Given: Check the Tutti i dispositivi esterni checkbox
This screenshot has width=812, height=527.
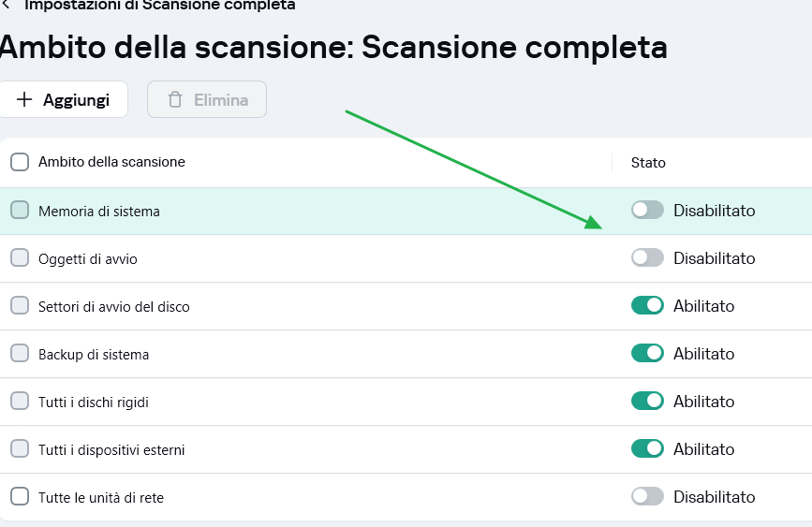Looking at the screenshot, I should (x=20, y=449).
